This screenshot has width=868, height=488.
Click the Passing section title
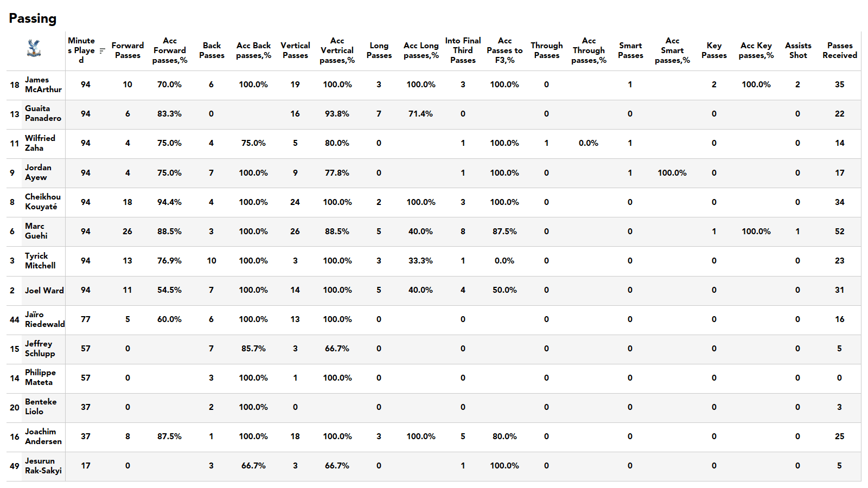click(x=33, y=18)
